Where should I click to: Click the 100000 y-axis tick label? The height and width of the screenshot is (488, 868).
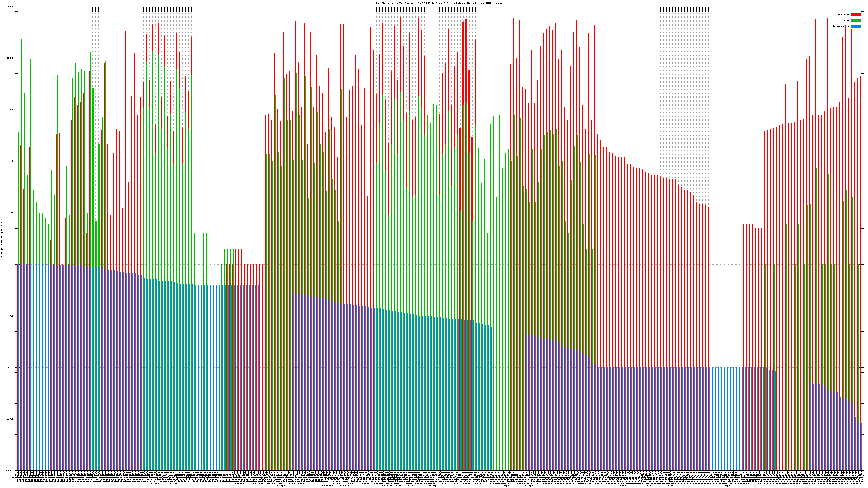[10, 7]
